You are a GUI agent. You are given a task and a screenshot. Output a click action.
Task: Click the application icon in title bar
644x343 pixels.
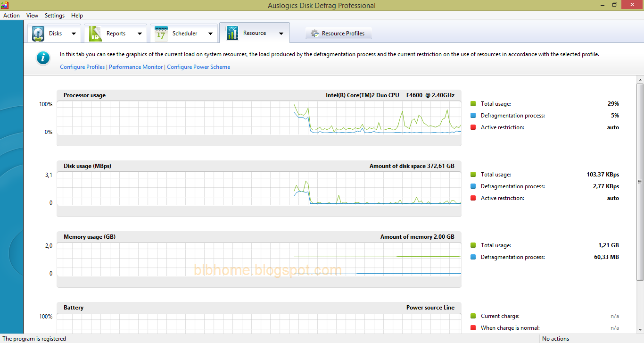pyautogui.click(x=5, y=5)
